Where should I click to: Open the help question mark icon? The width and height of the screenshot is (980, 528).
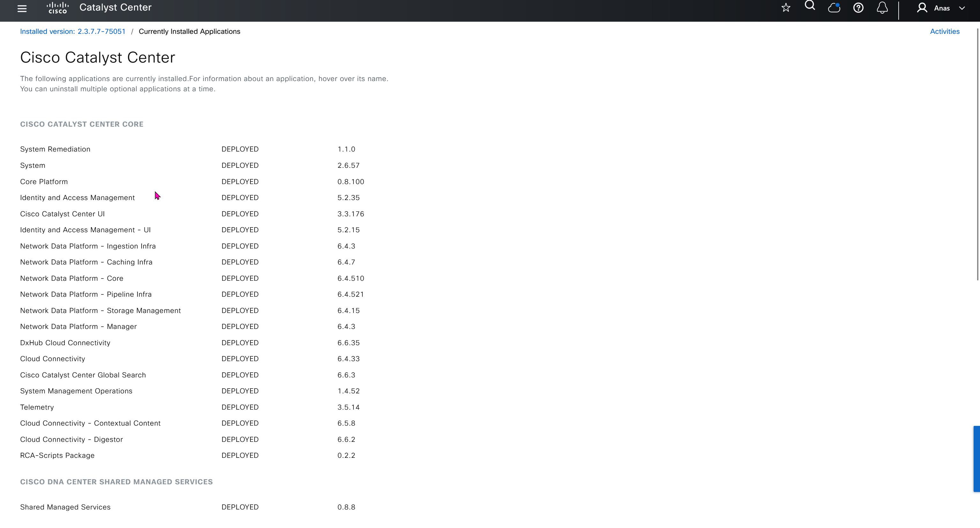[858, 8]
